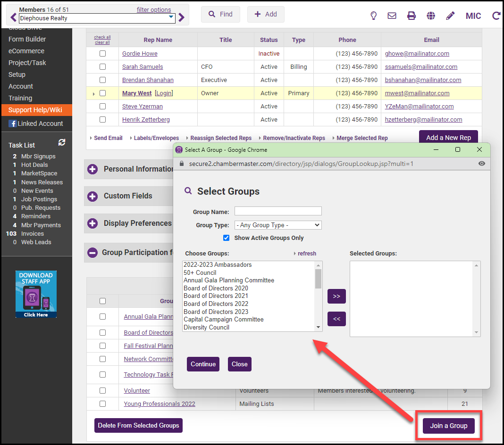Open Form Builder from the sidebar menu
504x445 pixels.
[x=27, y=39]
